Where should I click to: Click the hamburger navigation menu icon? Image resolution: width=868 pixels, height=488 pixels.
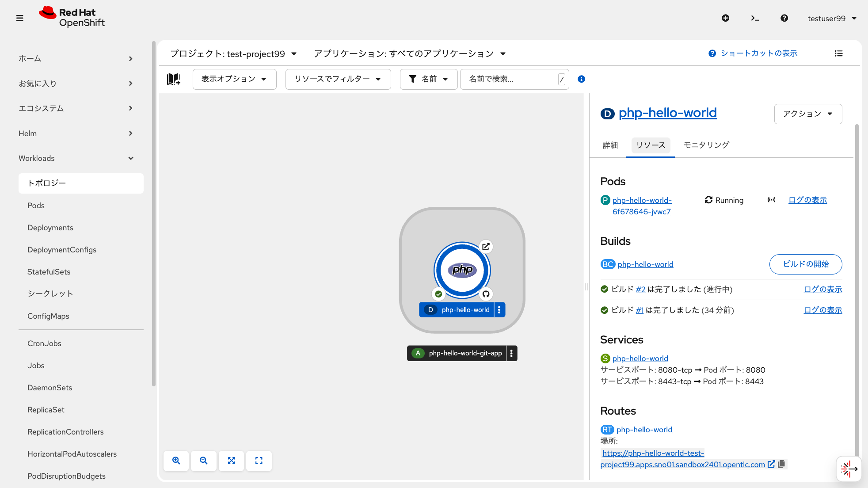tap(19, 18)
